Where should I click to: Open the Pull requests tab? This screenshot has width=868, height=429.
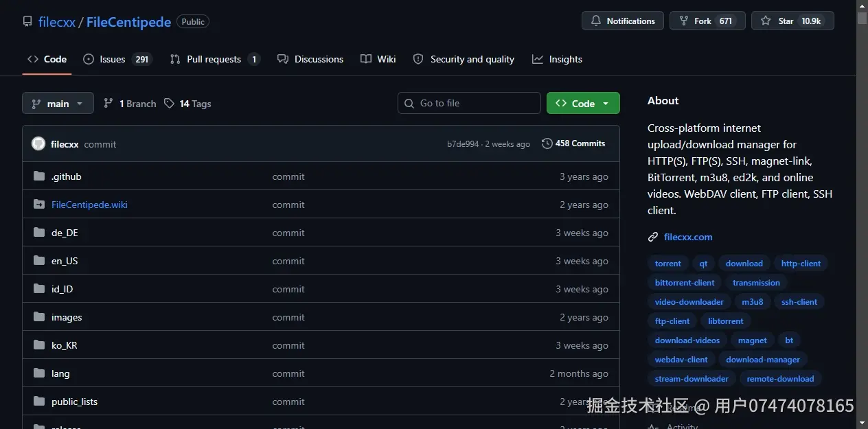[x=214, y=59]
